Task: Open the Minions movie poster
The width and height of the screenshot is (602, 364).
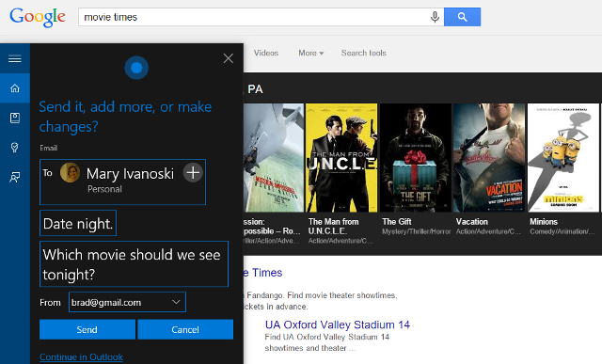Action: click(x=563, y=157)
